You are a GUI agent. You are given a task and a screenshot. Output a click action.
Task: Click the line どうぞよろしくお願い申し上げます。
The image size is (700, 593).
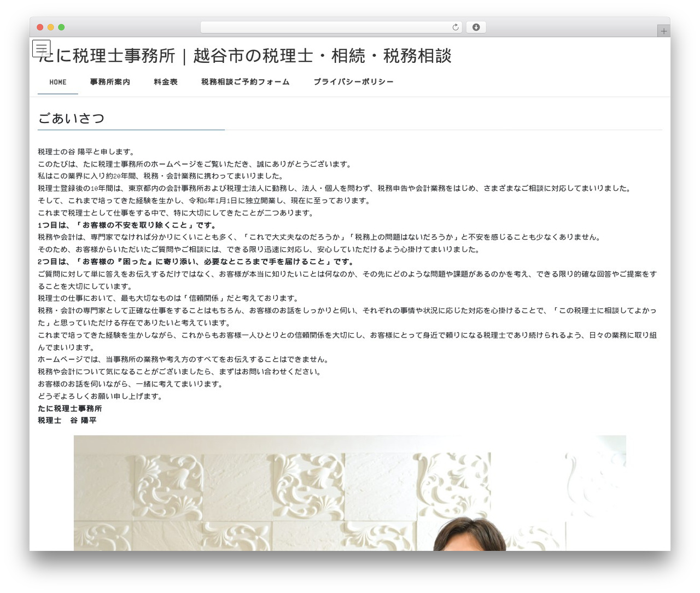(x=101, y=396)
